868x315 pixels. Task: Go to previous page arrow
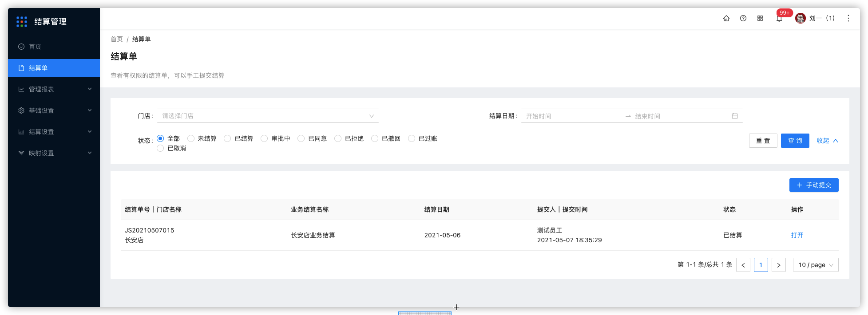click(743, 265)
